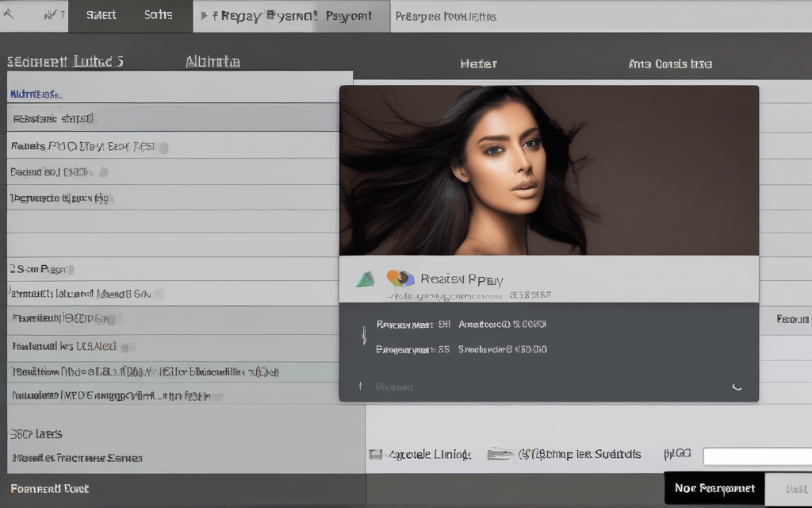Open the Sorts menu in the top bar
The image size is (812, 508).
click(x=159, y=16)
